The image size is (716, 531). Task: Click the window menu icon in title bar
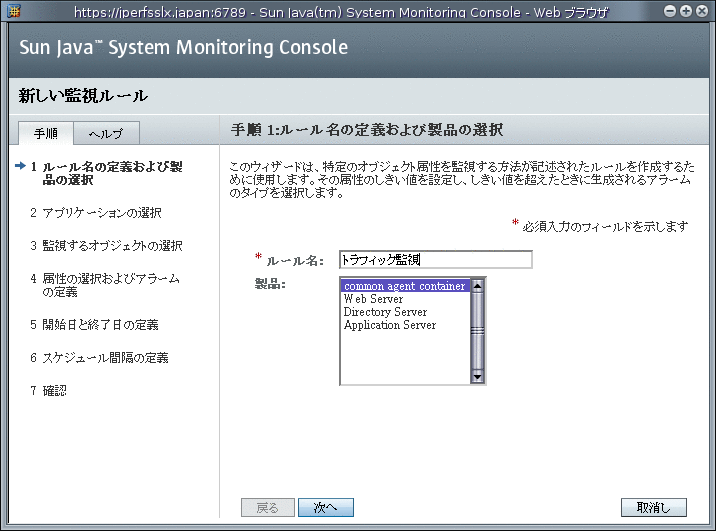click(14, 11)
